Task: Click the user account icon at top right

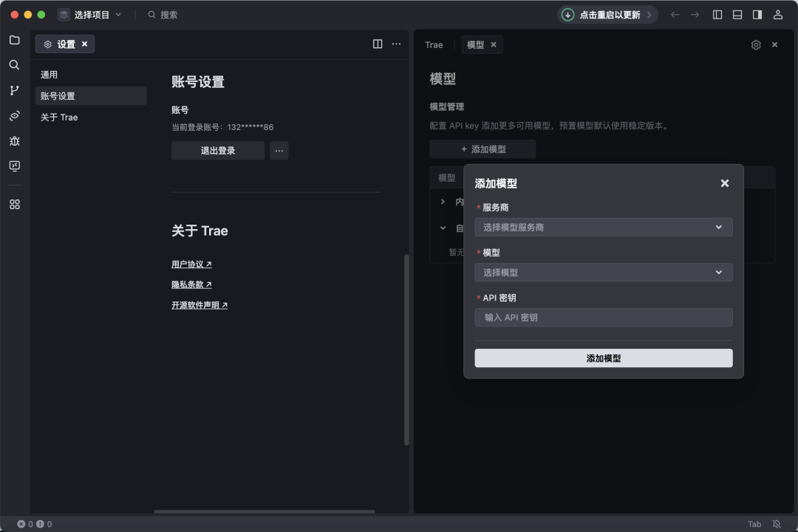Action: (777, 15)
